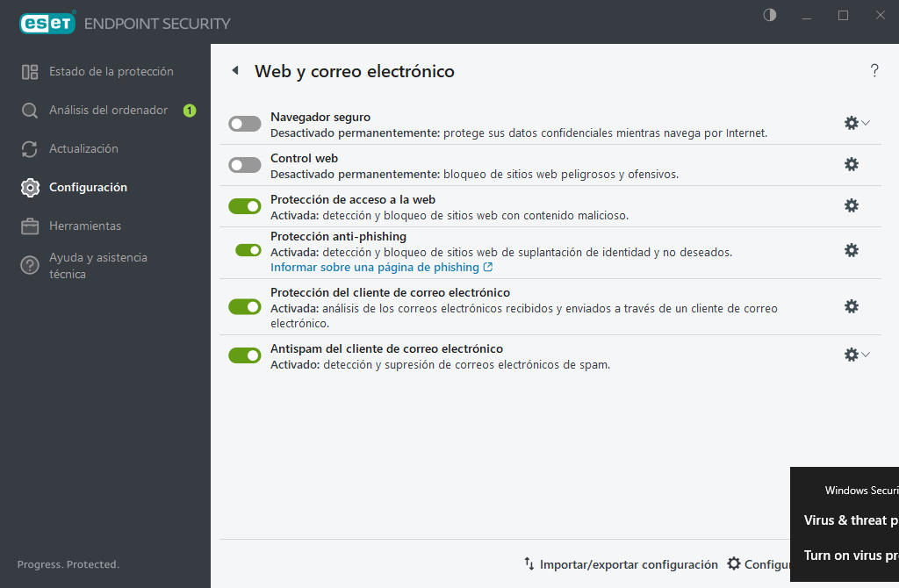Screen dimensions: 899x588
Task: Click the Herramientas briefcase icon
Action: pos(30,226)
